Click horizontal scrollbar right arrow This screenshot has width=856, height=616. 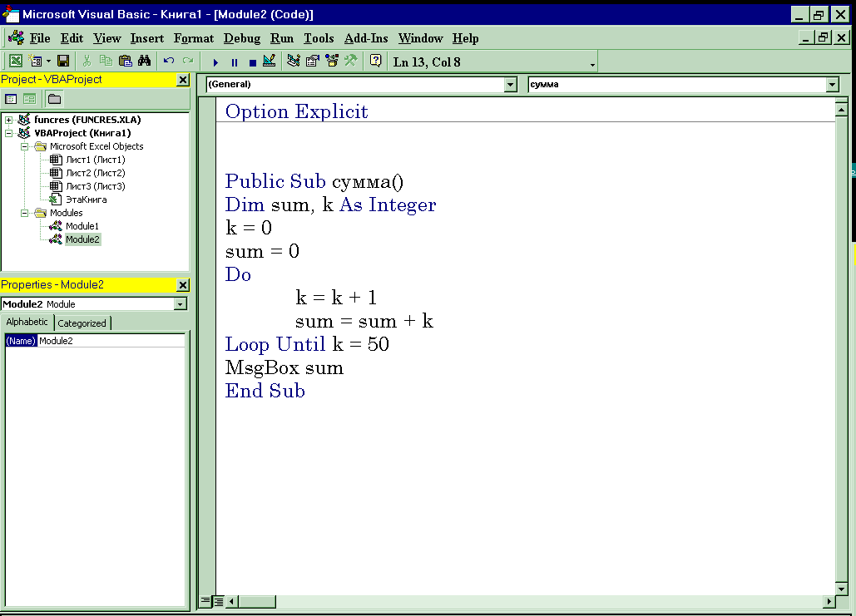click(x=829, y=601)
